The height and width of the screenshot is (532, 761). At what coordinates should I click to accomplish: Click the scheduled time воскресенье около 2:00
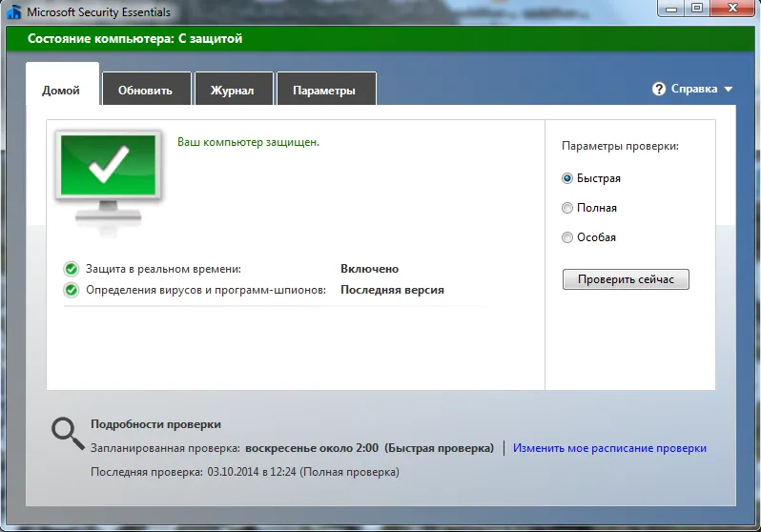312,448
